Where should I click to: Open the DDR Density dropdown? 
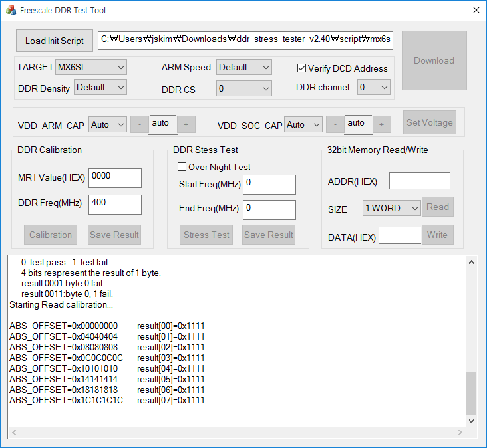pyautogui.click(x=100, y=88)
